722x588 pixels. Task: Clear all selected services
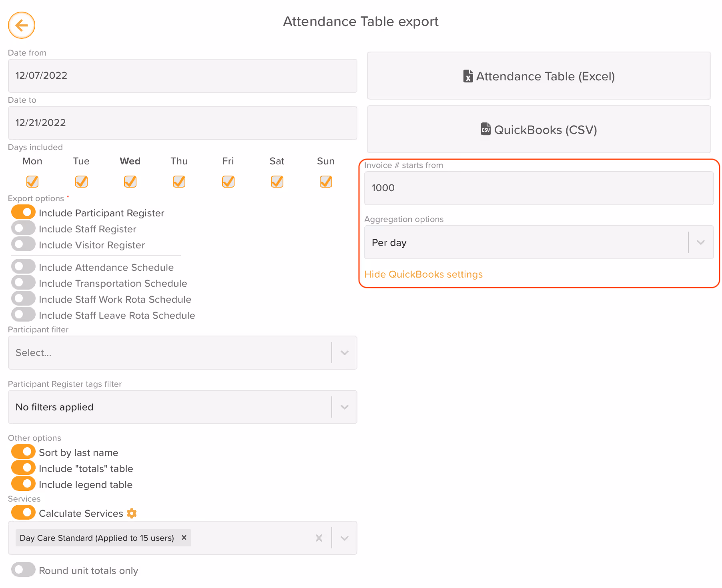pyautogui.click(x=319, y=538)
